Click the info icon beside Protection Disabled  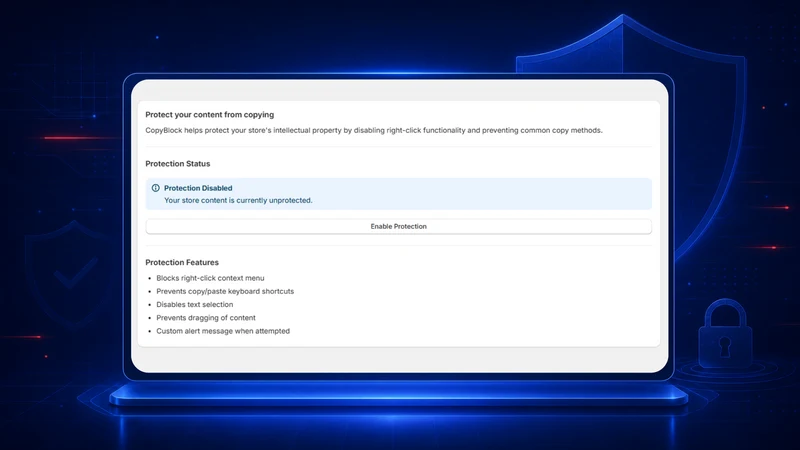click(x=156, y=188)
